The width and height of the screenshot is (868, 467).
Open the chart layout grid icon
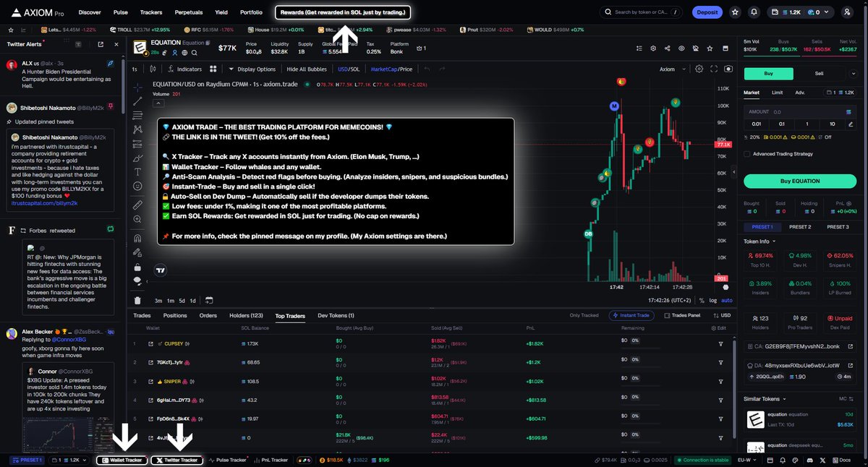(213, 69)
